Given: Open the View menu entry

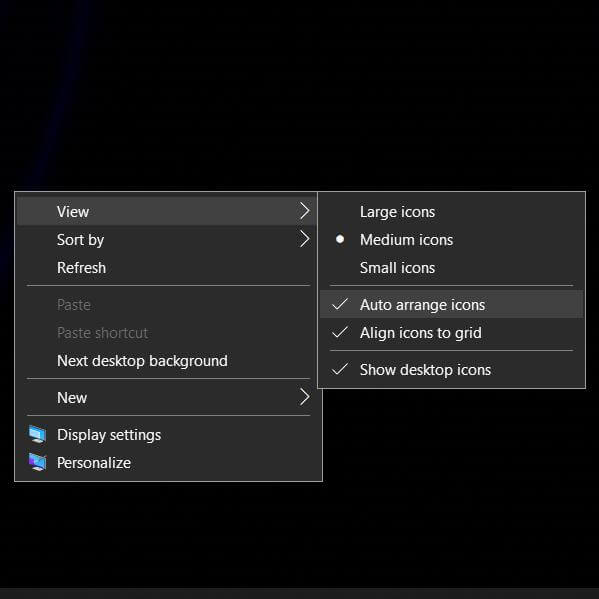Looking at the screenshot, I should tap(167, 212).
